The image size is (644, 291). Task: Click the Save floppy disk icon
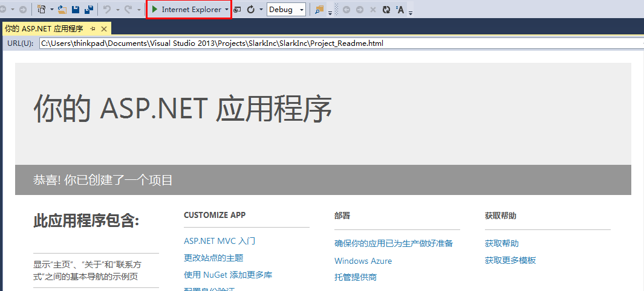tap(76, 10)
